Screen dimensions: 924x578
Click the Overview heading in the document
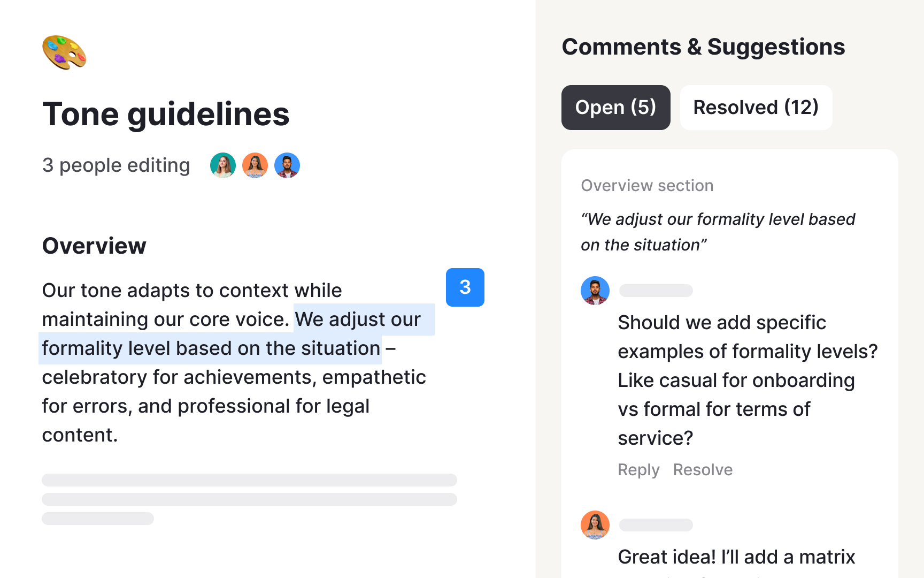94,246
